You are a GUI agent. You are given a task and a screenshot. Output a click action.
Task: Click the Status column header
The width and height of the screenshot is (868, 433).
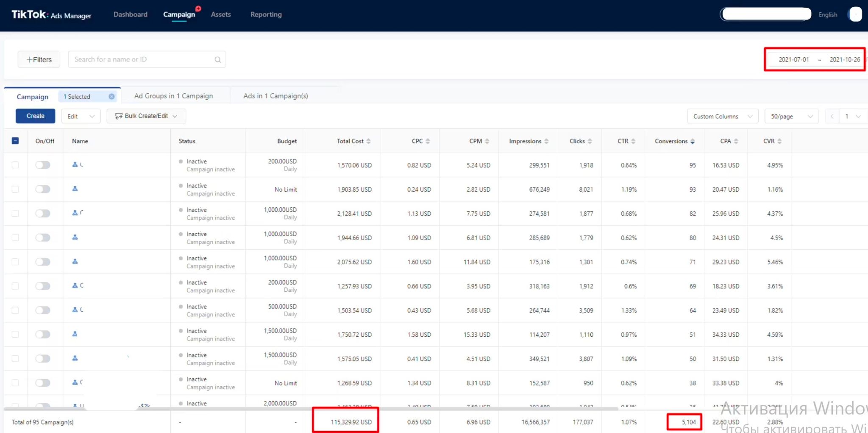pyautogui.click(x=187, y=141)
